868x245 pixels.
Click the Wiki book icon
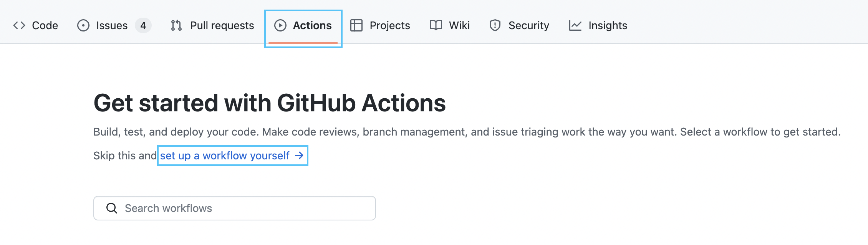click(436, 25)
